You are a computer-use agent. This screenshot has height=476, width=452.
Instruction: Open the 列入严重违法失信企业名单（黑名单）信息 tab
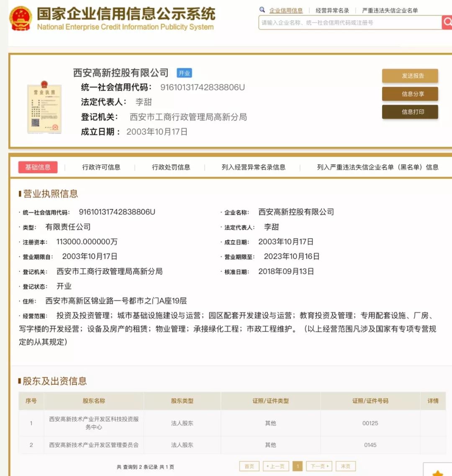coord(378,167)
